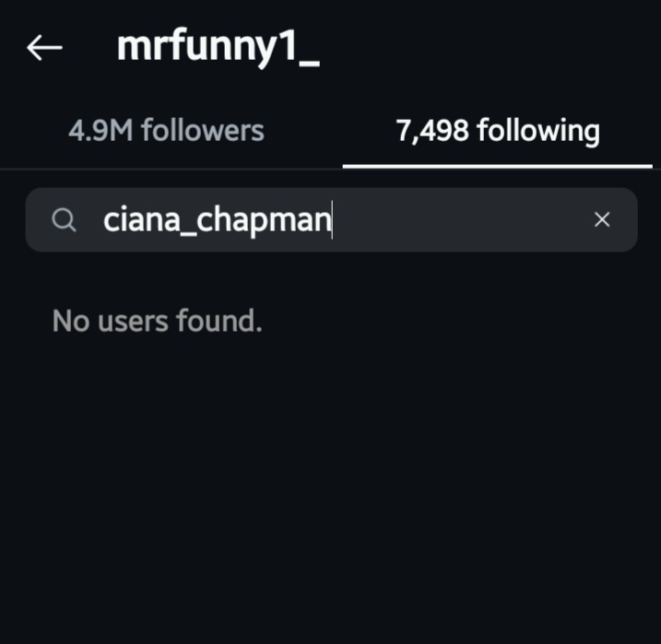Click the mrfunny1_ username heading

pos(218,48)
